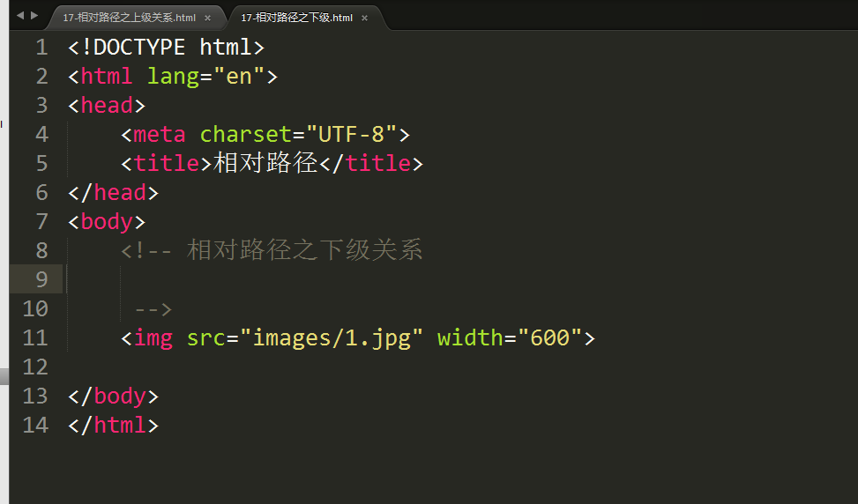Click the next tab right arrow
Screen dimensions: 858x504
pyautogui.click(x=34, y=15)
